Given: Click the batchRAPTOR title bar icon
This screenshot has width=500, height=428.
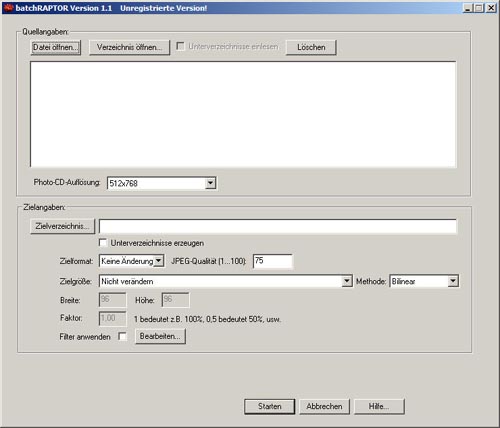Looking at the screenshot, I should pyautogui.click(x=8, y=7).
